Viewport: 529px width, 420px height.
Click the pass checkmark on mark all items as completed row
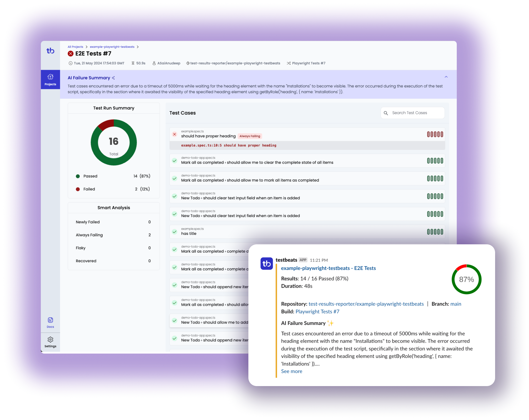coord(174,178)
